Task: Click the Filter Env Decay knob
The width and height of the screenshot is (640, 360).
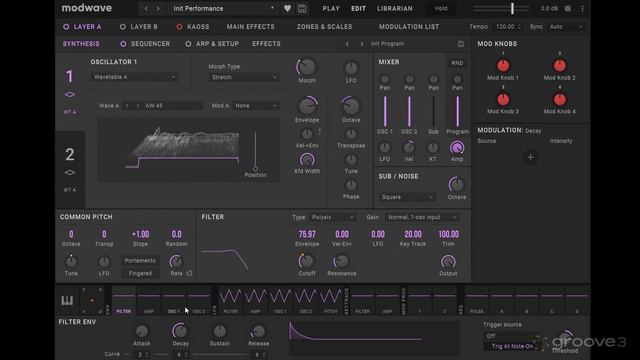Action: (x=180, y=331)
